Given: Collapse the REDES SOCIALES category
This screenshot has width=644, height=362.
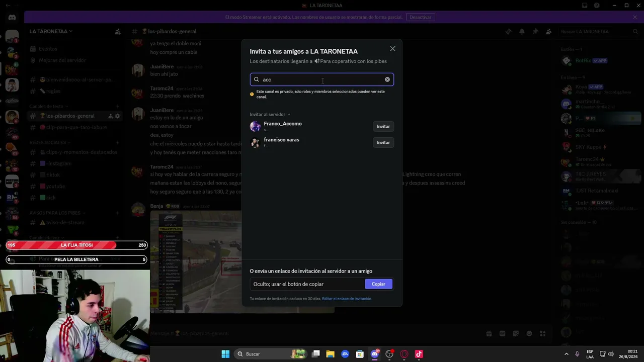Looking at the screenshot, I should coord(49,142).
